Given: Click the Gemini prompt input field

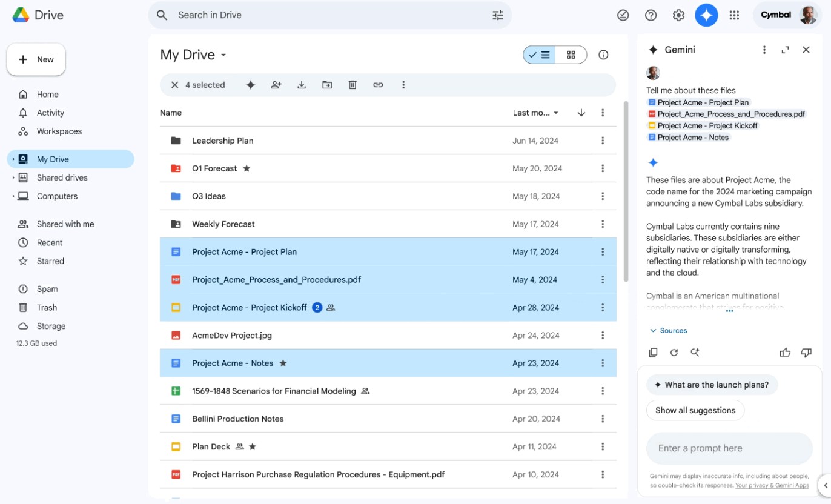Looking at the screenshot, I should [729, 448].
